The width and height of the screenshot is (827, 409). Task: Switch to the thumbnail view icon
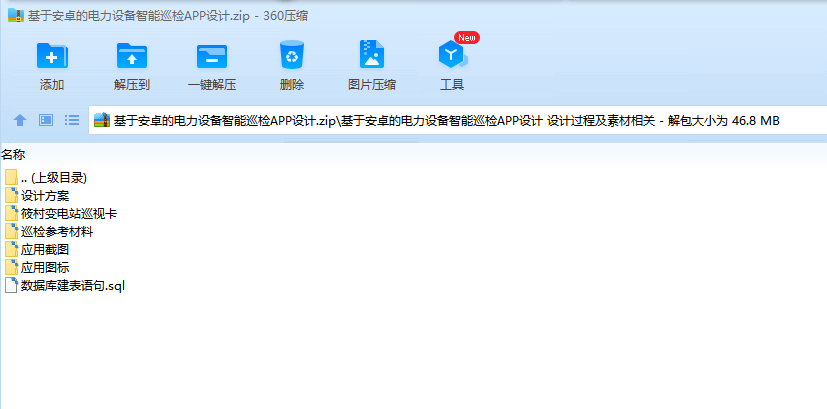pyautogui.click(x=46, y=120)
